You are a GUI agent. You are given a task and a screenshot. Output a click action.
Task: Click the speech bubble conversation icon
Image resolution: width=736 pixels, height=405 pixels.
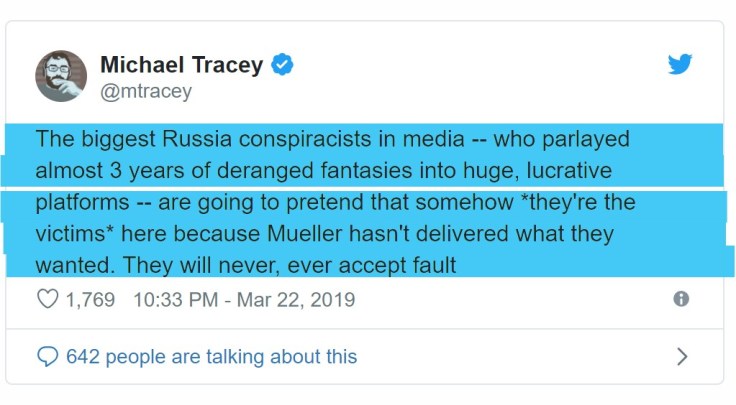[47, 356]
